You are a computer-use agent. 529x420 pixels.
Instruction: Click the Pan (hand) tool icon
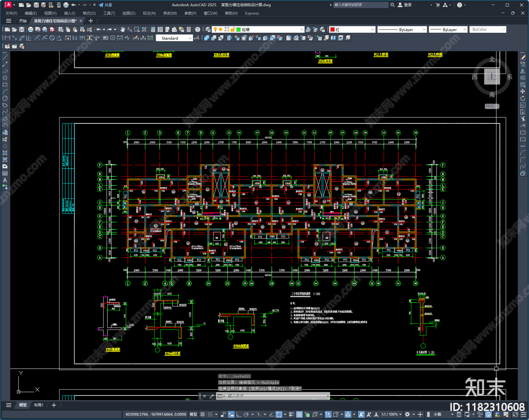click(x=123, y=29)
